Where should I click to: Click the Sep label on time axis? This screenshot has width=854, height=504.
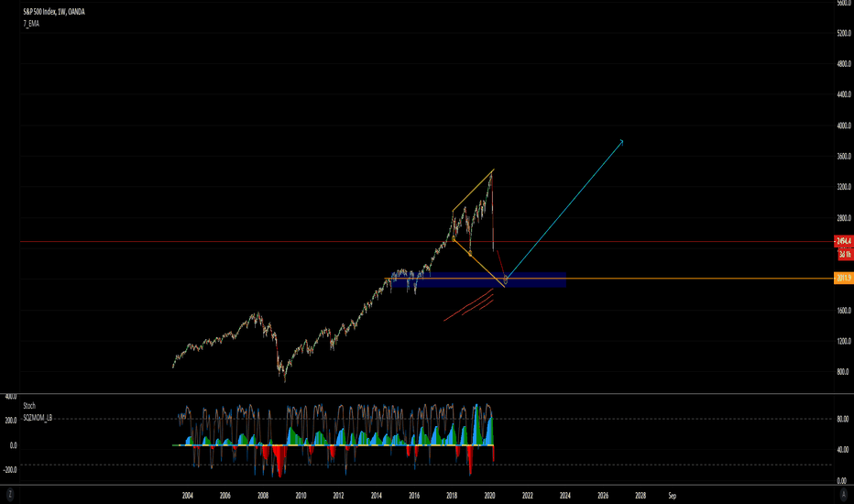point(672,495)
